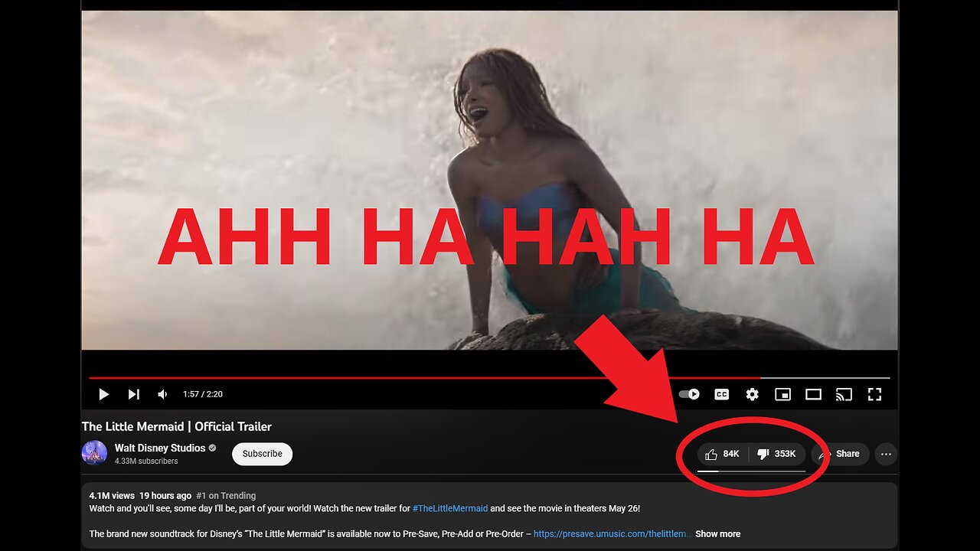Open the Walt Disney Studios channel avatar

click(x=94, y=453)
